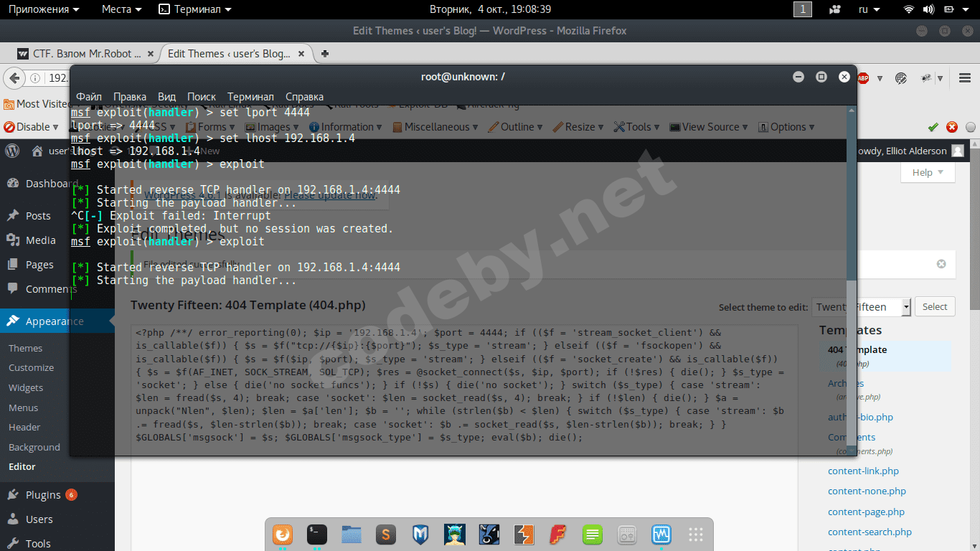Open Widgets under Appearance
This screenshot has height=551, width=980.
(x=26, y=387)
